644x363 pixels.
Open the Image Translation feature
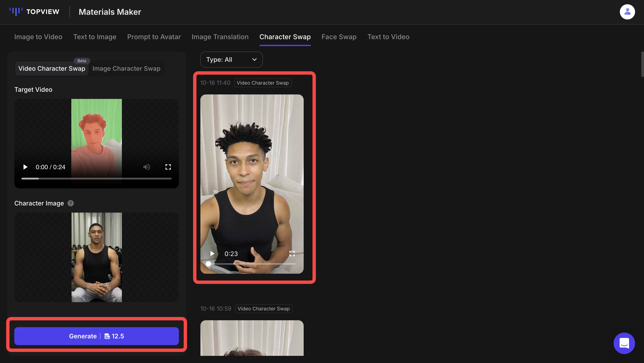coord(220,37)
